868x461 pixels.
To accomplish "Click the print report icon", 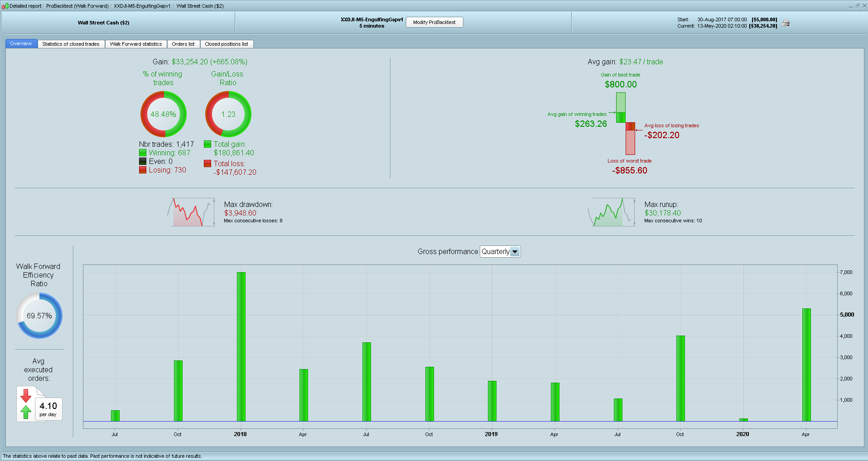I will [x=786, y=23].
